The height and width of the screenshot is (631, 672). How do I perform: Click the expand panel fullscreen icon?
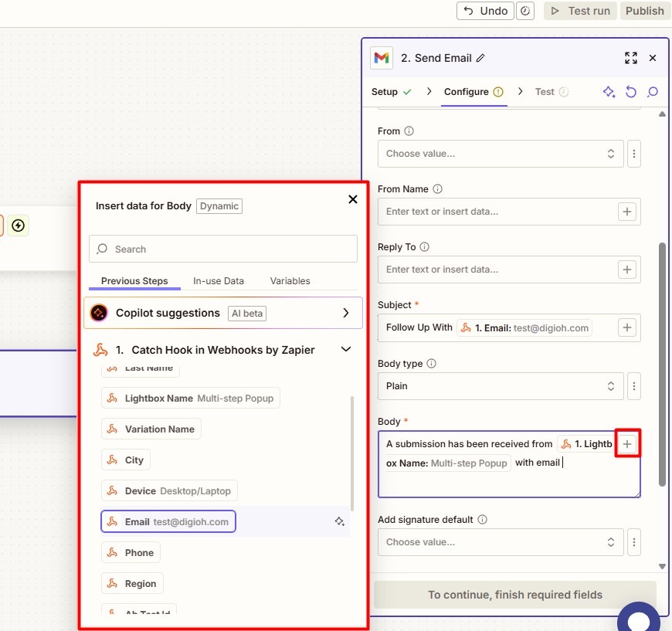(631, 58)
